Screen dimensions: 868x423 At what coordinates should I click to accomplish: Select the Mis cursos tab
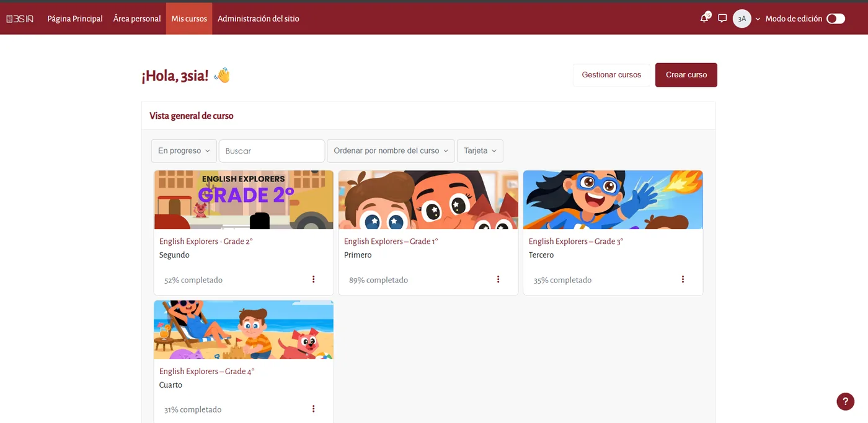pos(189,19)
